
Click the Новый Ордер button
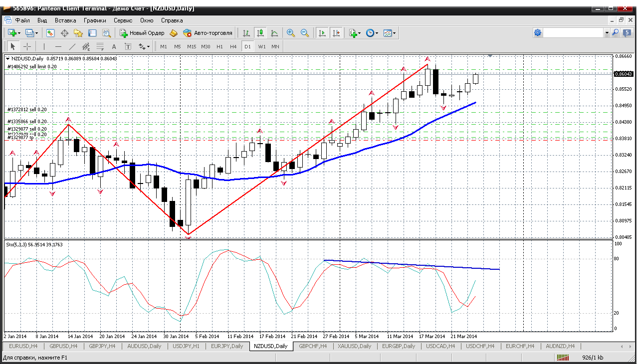tap(142, 33)
